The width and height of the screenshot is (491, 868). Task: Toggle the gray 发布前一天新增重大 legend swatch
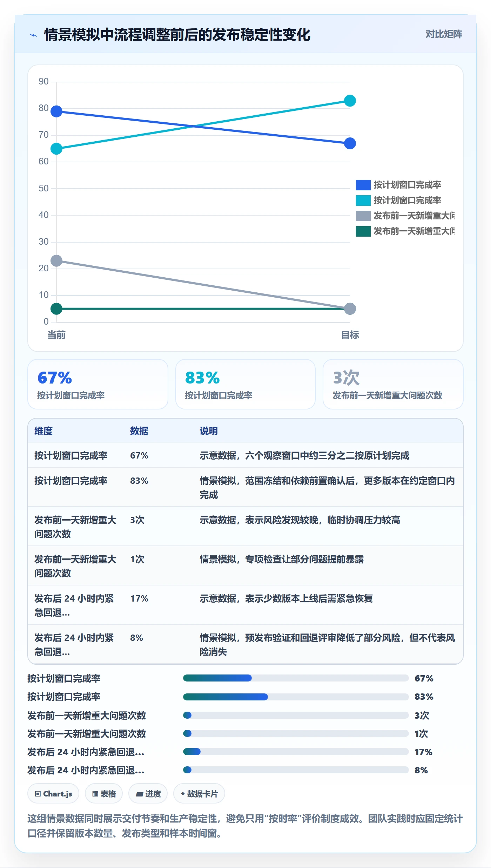pos(363,216)
